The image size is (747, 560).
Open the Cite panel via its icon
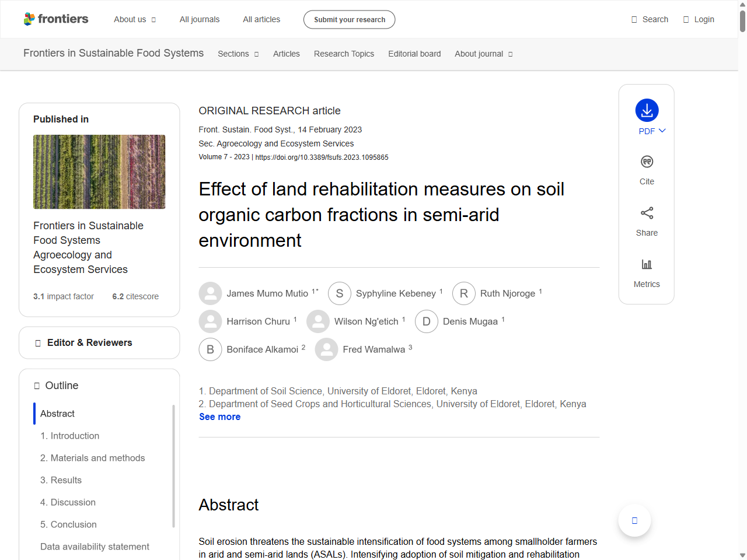tap(646, 162)
